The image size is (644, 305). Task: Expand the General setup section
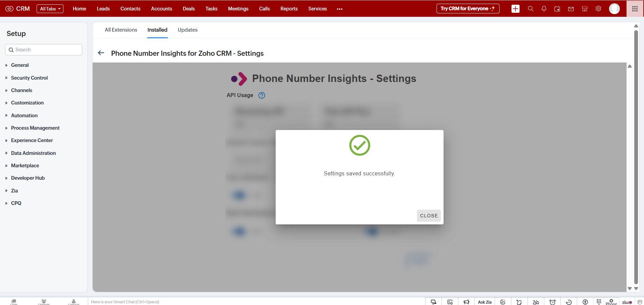[20, 65]
